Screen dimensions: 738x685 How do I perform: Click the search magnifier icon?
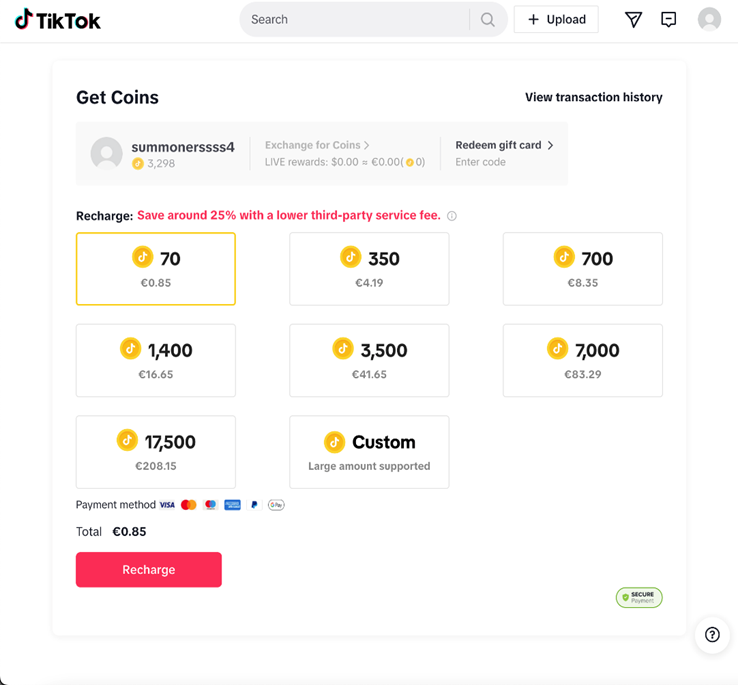click(x=488, y=20)
